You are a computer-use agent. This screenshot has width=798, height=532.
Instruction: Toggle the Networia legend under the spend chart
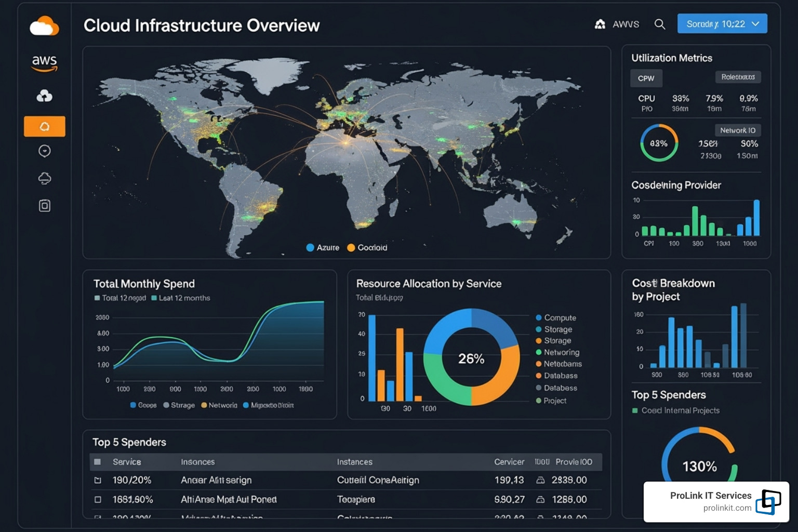[219, 405]
